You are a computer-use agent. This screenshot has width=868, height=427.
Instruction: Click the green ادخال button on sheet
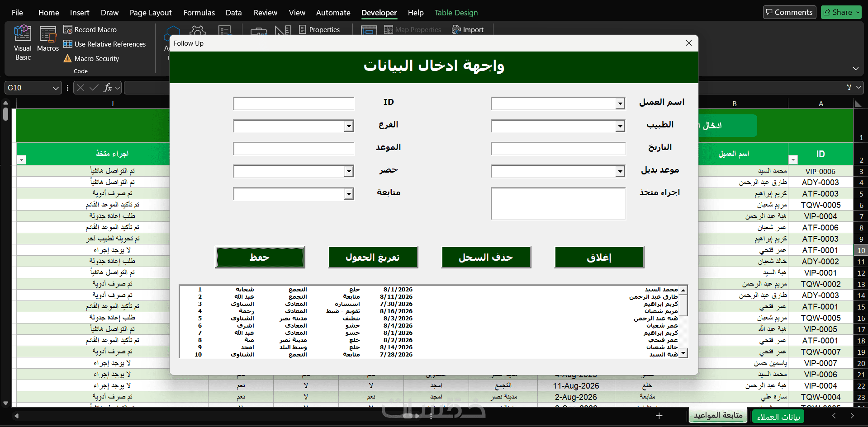click(x=727, y=126)
